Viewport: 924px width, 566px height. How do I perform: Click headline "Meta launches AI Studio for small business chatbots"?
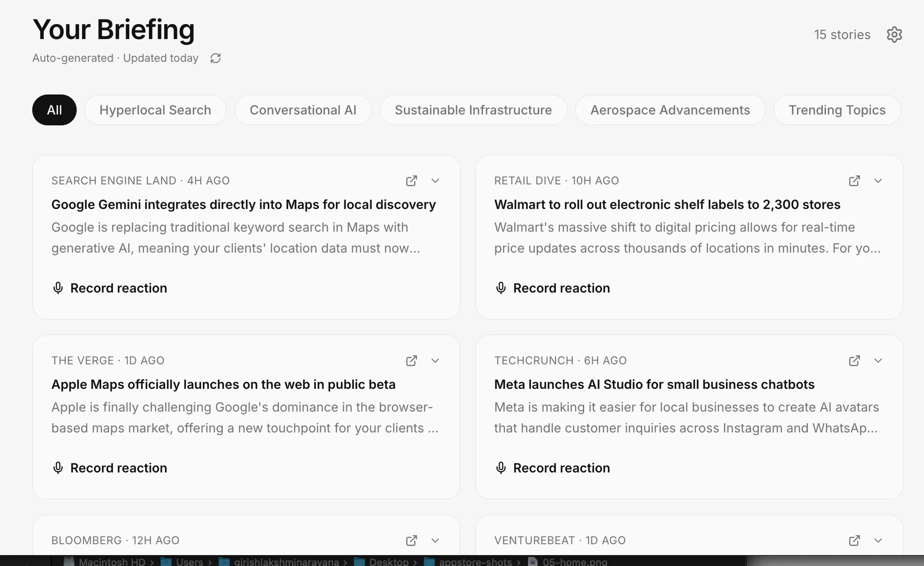click(654, 384)
